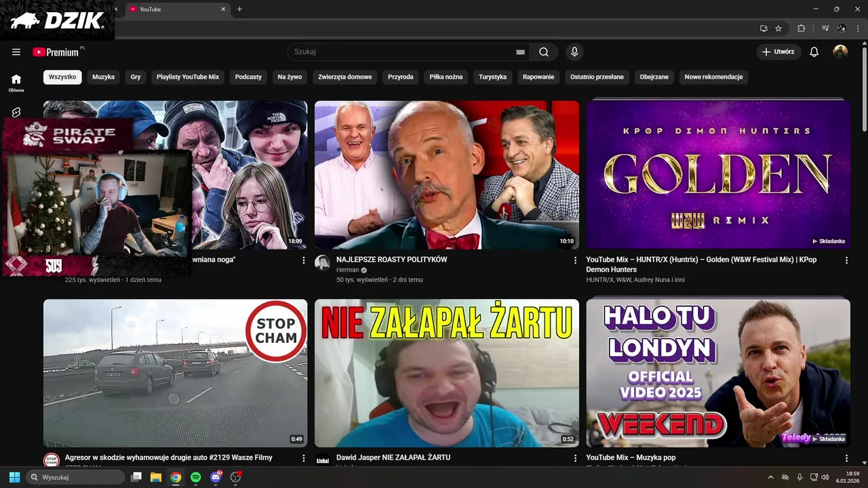This screenshot has height=488, width=868.
Task: Click the Windows Wyszukaj taskbar search
Action: (x=75, y=477)
